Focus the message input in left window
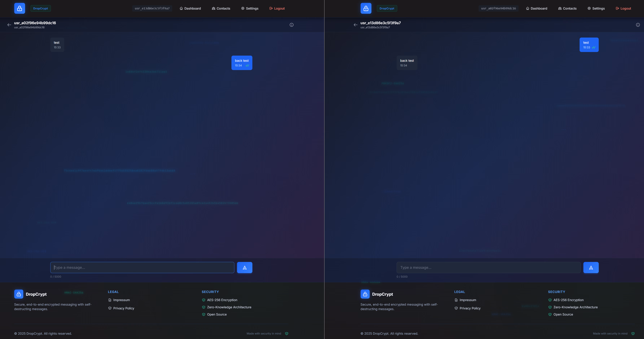 [x=142, y=268]
